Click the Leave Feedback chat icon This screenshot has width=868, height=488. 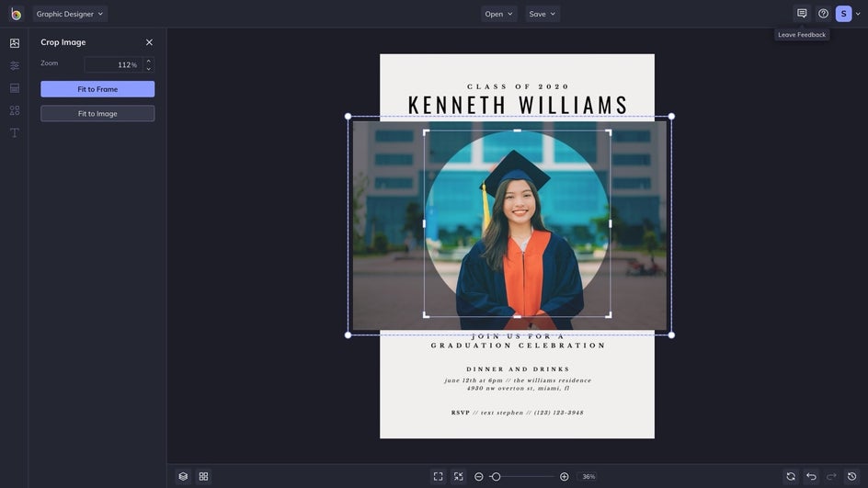[x=802, y=13]
